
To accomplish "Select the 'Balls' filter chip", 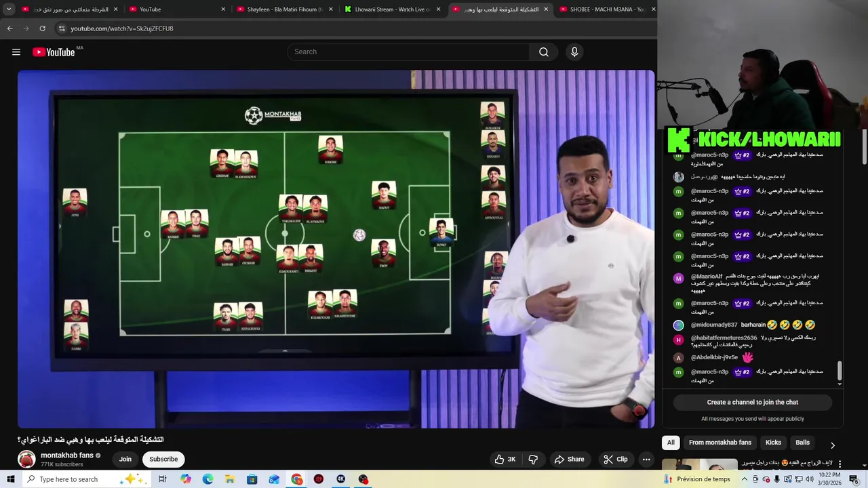I will pos(803,443).
